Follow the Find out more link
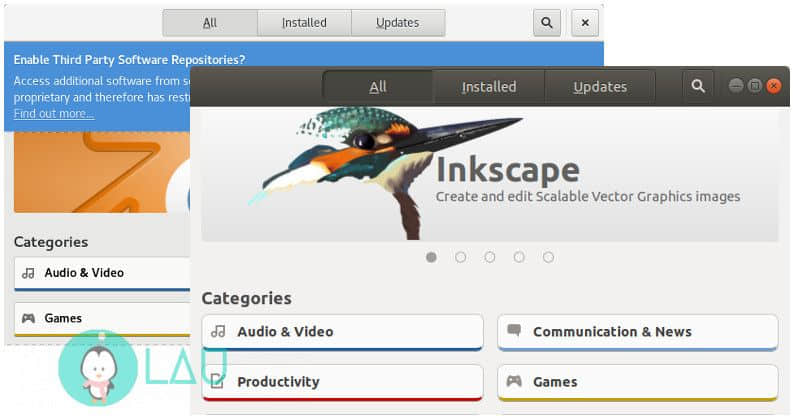 point(54,114)
